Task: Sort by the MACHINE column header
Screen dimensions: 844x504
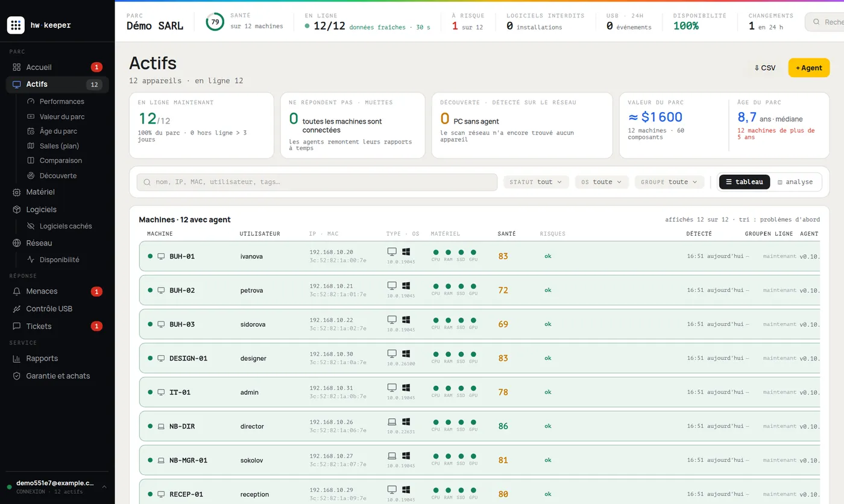Action: [160, 234]
